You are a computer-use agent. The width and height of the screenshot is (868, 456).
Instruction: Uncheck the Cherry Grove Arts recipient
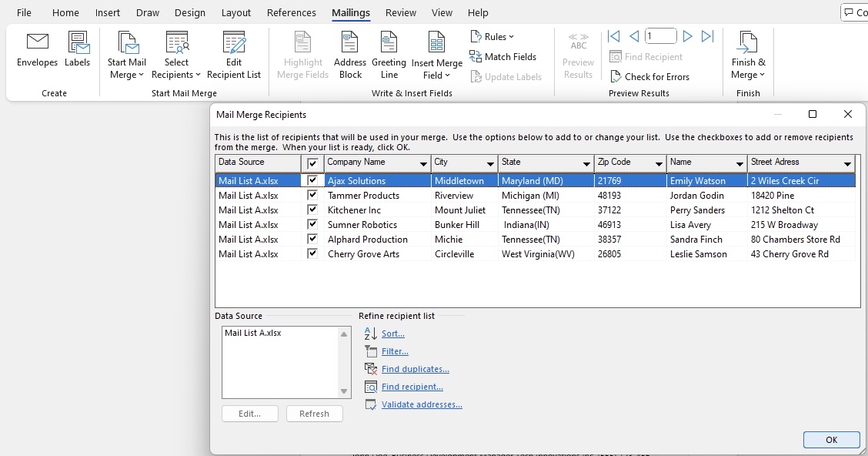[312, 253]
